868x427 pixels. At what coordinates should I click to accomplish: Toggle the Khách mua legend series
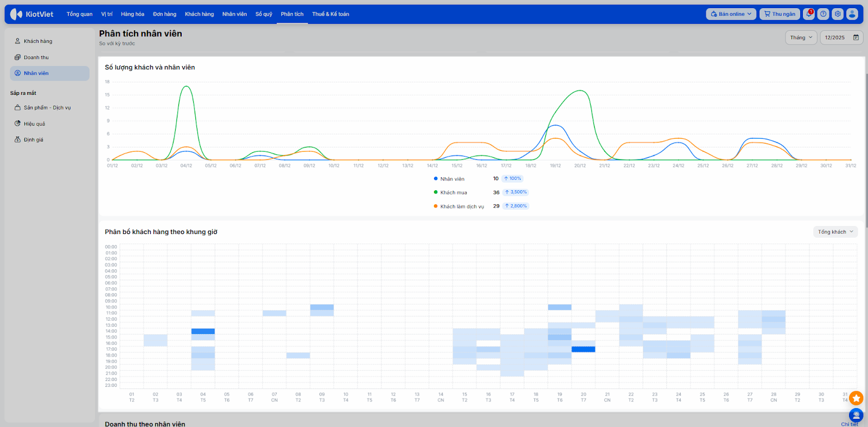(453, 192)
